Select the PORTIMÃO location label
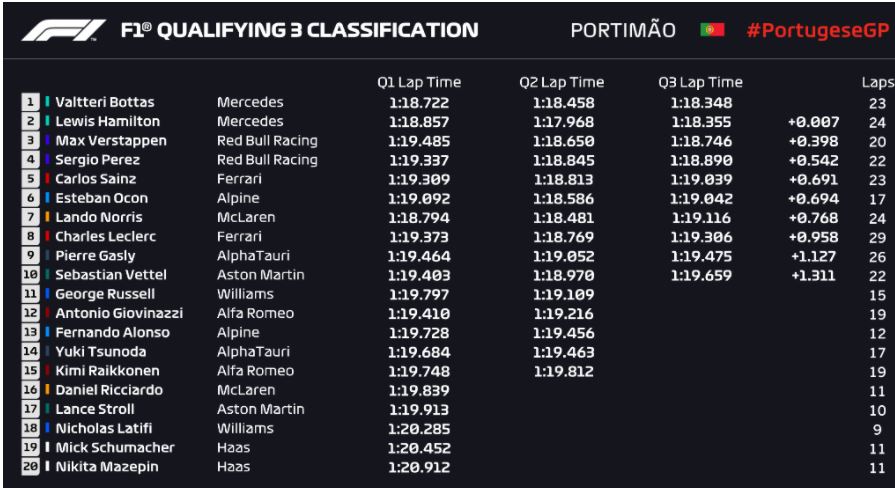Viewport: 895px width, 488px height. [x=623, y=31]
